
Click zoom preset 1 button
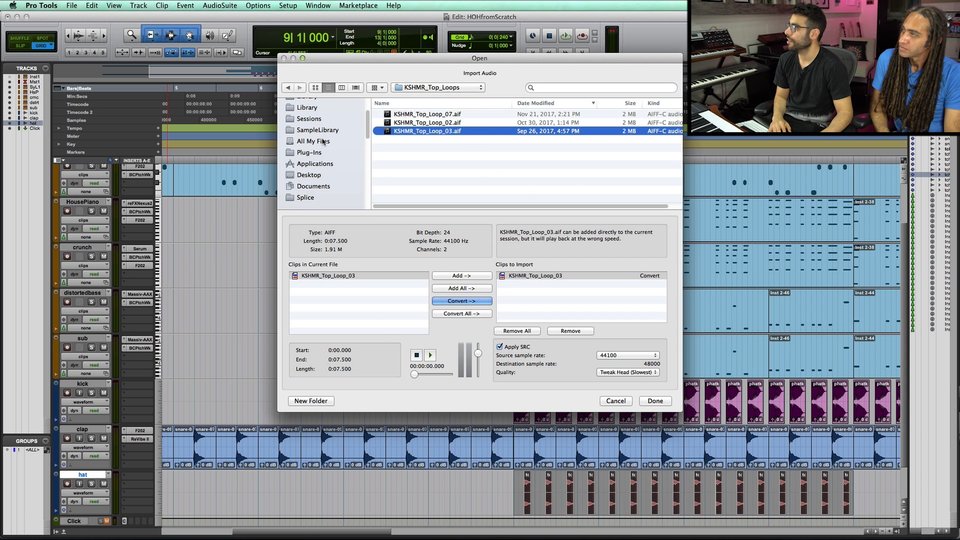[x=69, y=53]
